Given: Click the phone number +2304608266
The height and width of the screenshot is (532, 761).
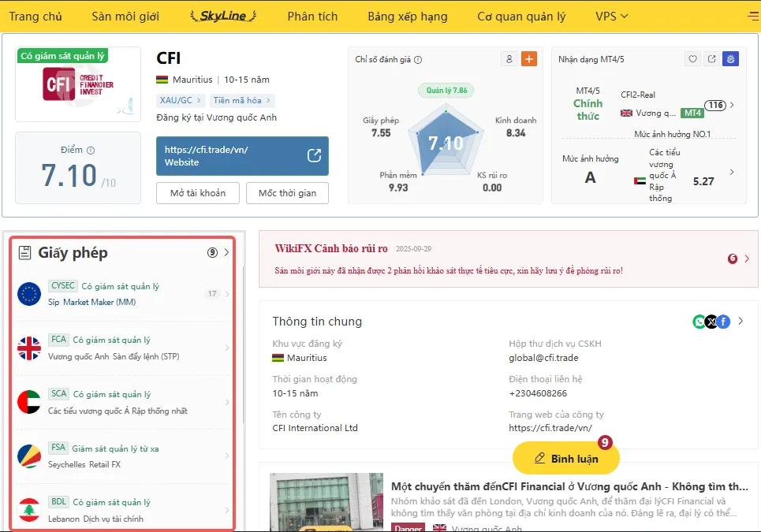Looking at the screenshot, I should [538, 393].
